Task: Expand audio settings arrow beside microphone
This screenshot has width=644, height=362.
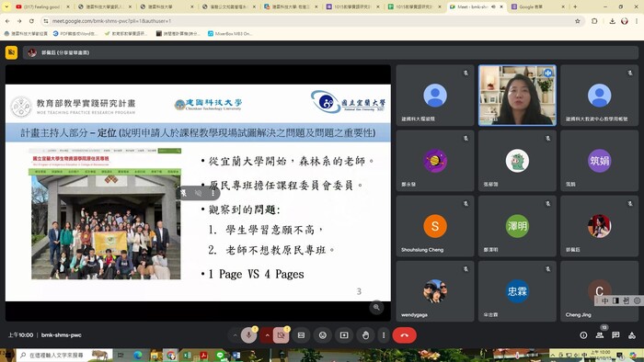Action: pos(235,335)
